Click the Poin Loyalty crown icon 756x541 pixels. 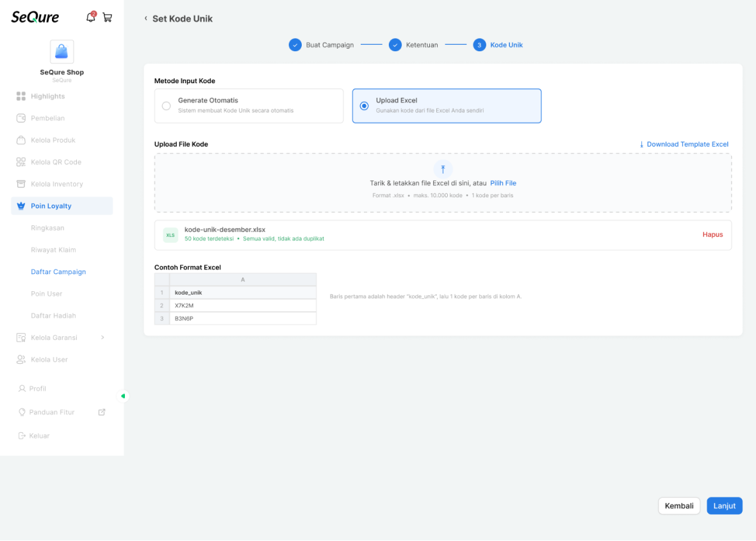click(x=21, y=206)
